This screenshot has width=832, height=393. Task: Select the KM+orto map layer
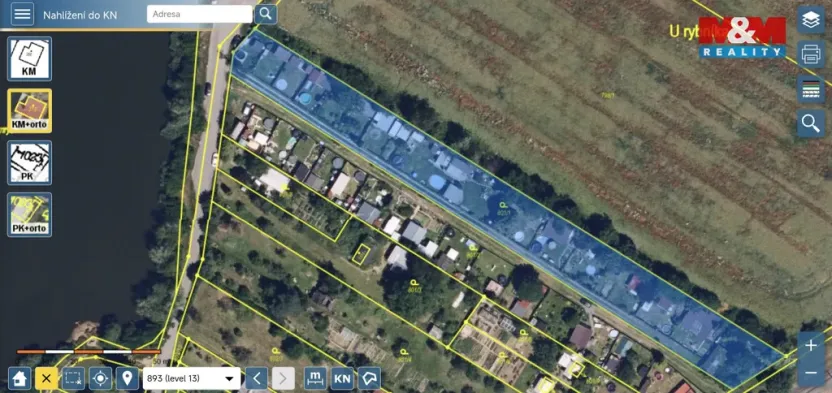tap(29, 110)
